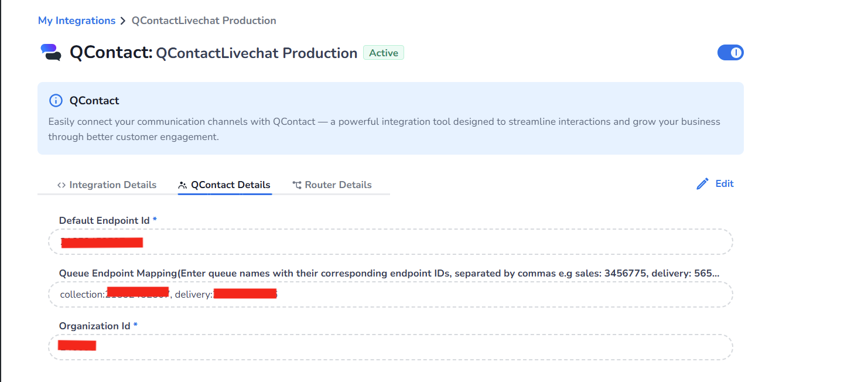The height and width of the screenshot is (382, 868).
Task: Click the green Active status badge
Action: (384, 53)
